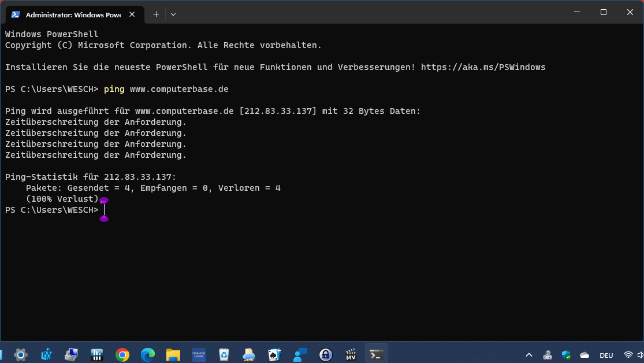The image size is (644, 363).
Task: Click the '(100% Verlust)' text
Action: tap(62, 199)
